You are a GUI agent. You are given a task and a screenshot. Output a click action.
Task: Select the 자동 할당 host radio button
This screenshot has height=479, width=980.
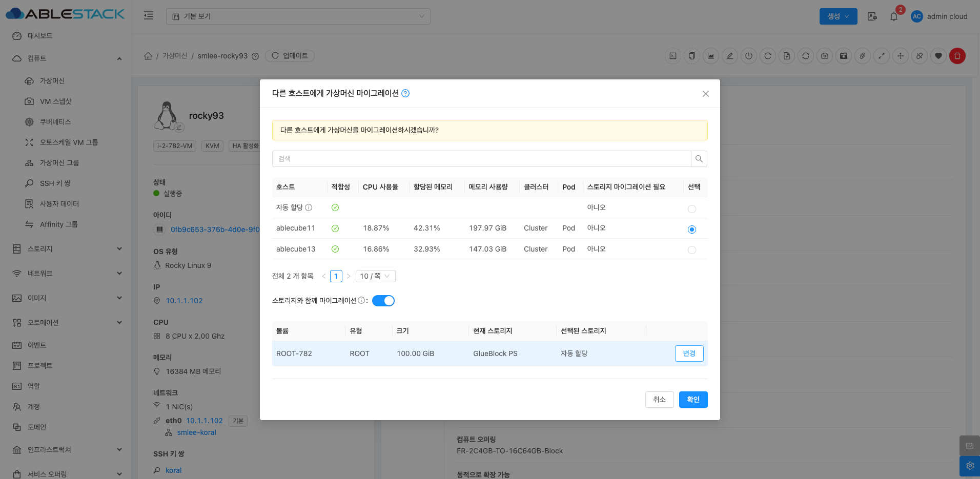[x=691, y=209]
